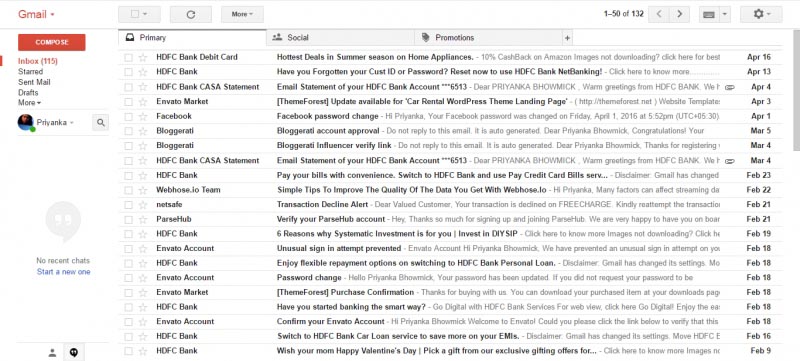Open the input tools dropdown arrow
800x361 pixels.
pos(725,14)
